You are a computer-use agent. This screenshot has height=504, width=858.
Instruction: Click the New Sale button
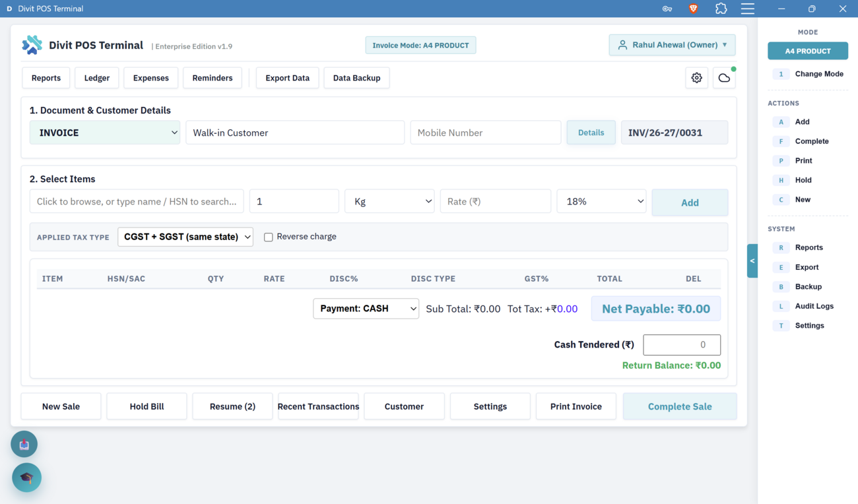61,406
